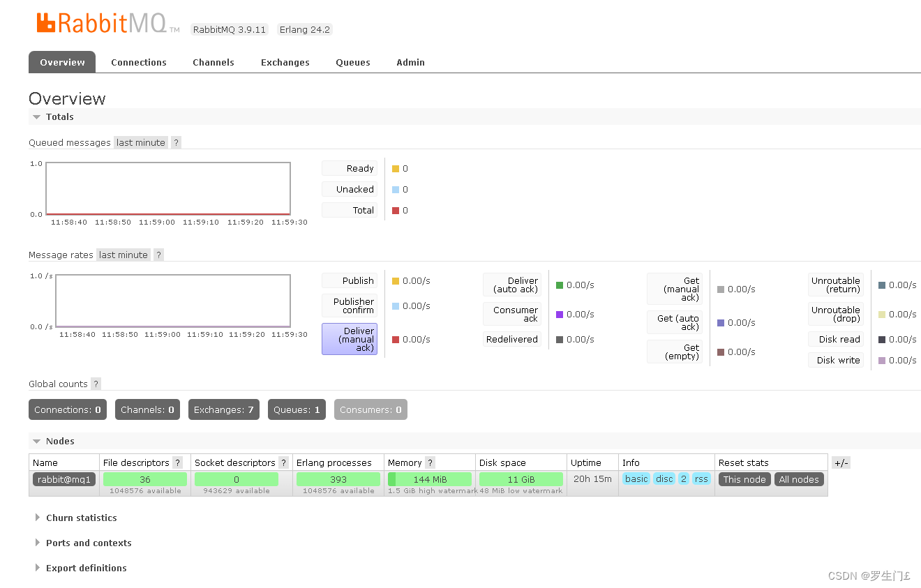
Task: Click the RabbitMQ 3.9.11 version label
Action: (230, 29)
